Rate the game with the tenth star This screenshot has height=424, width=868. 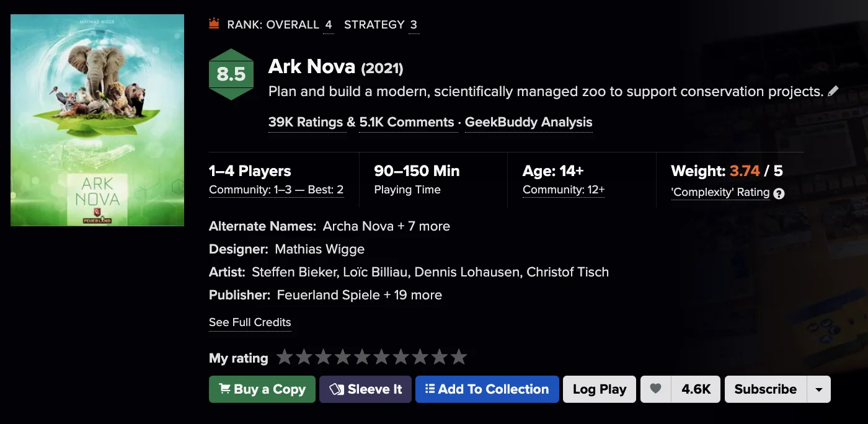(458, 358)
